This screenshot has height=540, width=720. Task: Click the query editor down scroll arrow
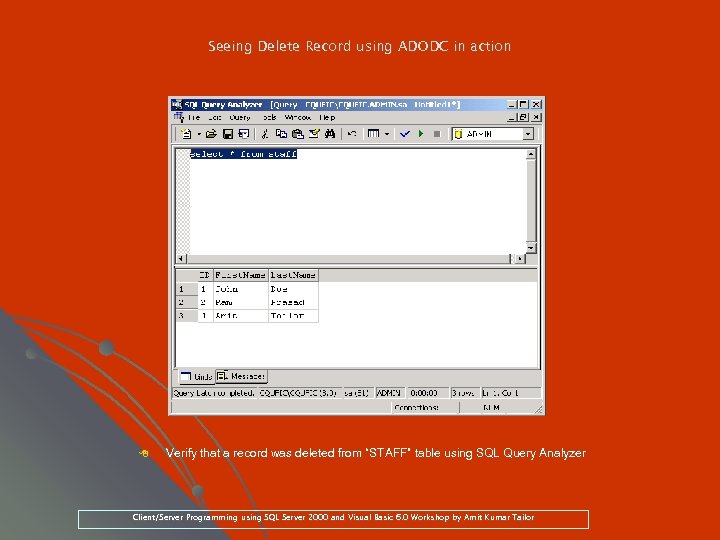[x=530, y=248]
